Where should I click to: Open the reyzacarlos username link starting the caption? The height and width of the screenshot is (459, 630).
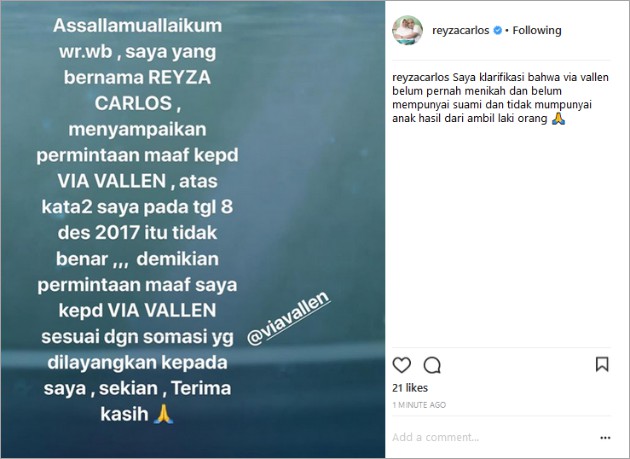tap(420, 77)
